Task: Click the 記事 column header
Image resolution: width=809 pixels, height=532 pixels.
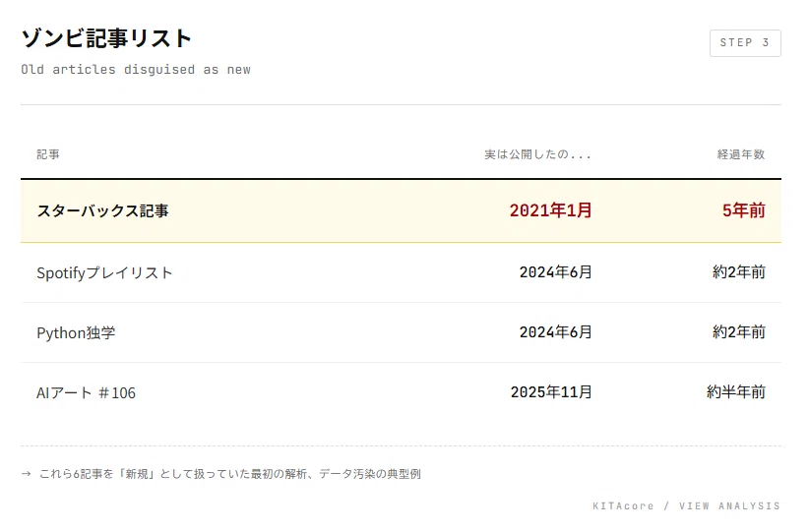Action: (x=48, y=154)
